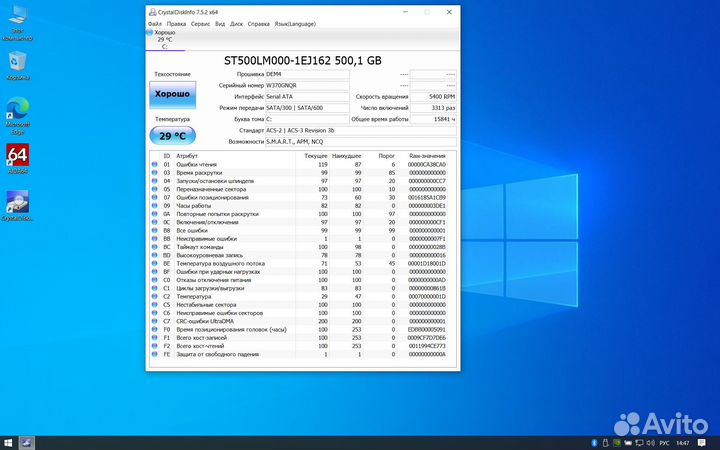The image size is (720, 450).
Task: Switch the РУС input language indicator
Action: [664, 443]
